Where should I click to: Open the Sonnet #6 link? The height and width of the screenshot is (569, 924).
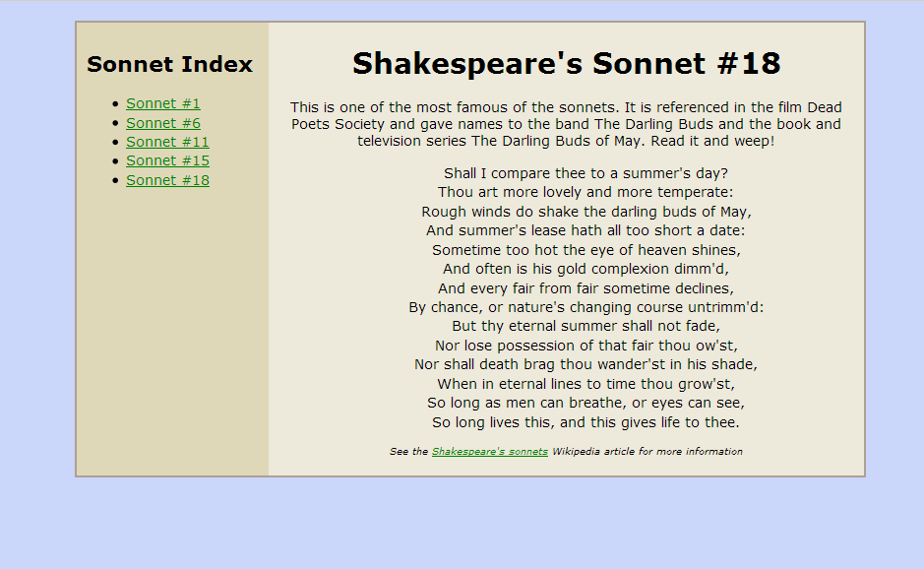click(x=163, y=123)
